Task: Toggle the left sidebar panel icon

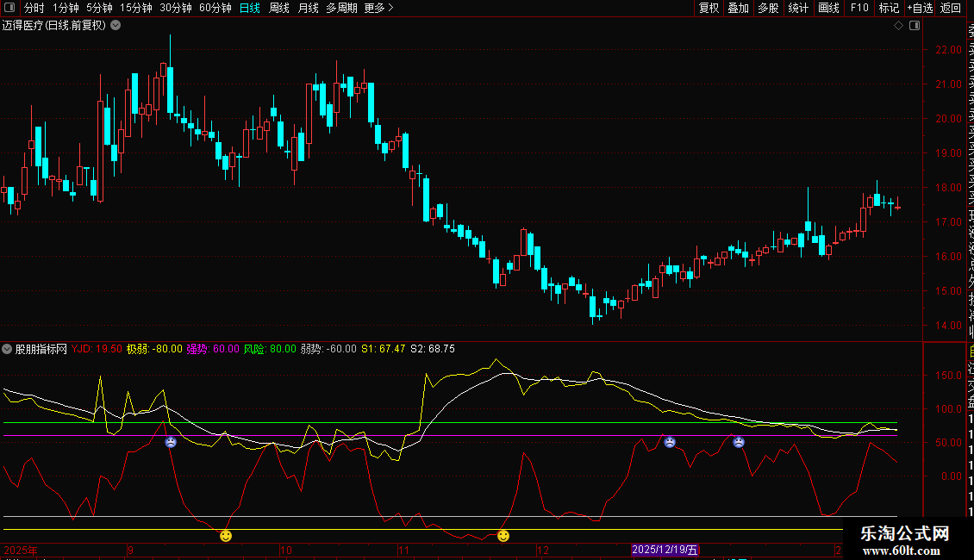Action: pos(10,8)
